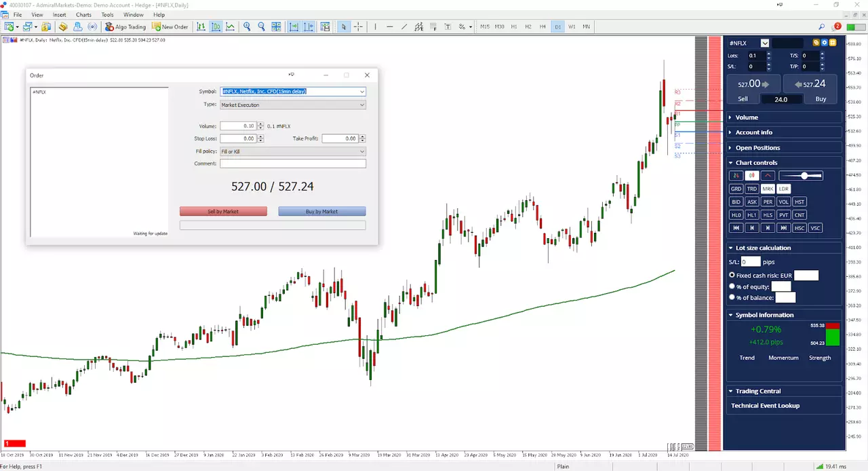Toggle the chart auto-scroll icon
Screen dimensions: 868x471
294,27
